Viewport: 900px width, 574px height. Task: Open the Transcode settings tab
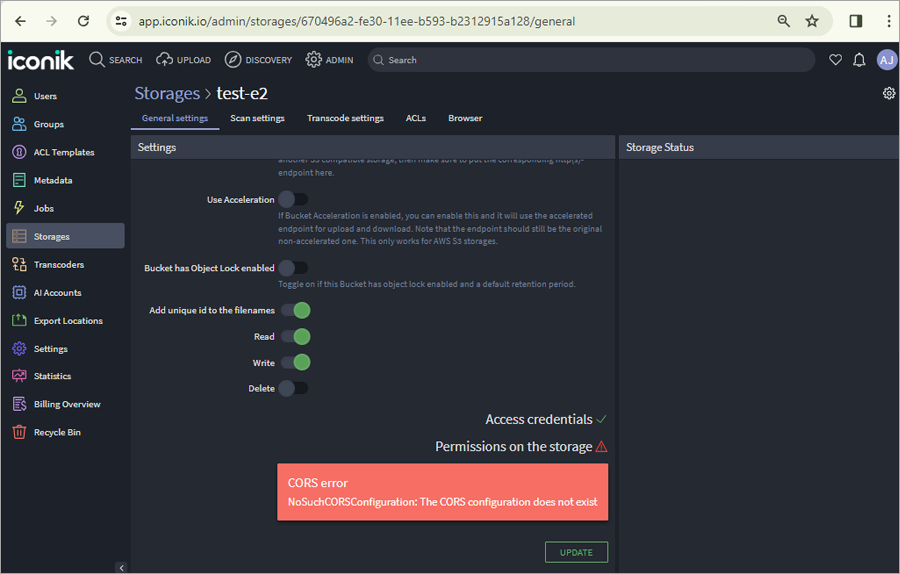tap(345, 118)
